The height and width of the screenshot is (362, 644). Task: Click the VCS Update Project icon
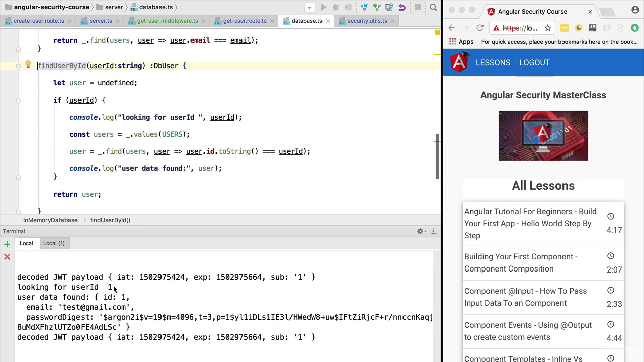click(x=364, y=7)
